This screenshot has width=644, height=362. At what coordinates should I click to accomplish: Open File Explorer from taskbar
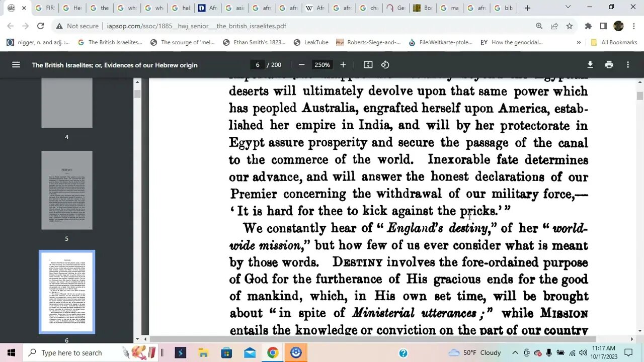click(x=203, y=352)
